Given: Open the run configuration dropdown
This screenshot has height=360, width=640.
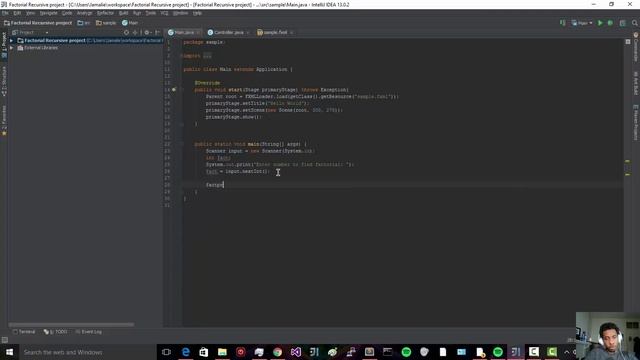Looking at the screenshot, I should point(582,23).
